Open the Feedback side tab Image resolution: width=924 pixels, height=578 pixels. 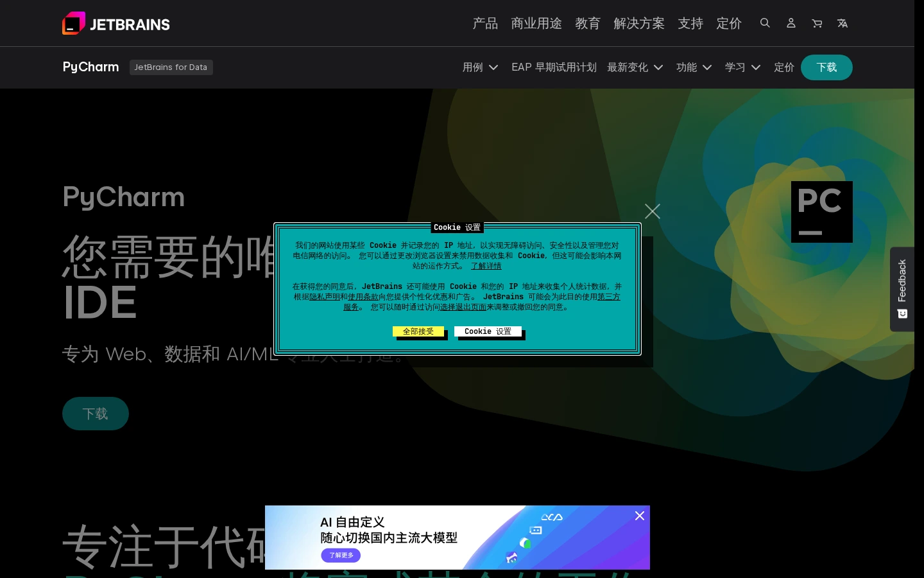pyautogui.click(x=902, y=289)
